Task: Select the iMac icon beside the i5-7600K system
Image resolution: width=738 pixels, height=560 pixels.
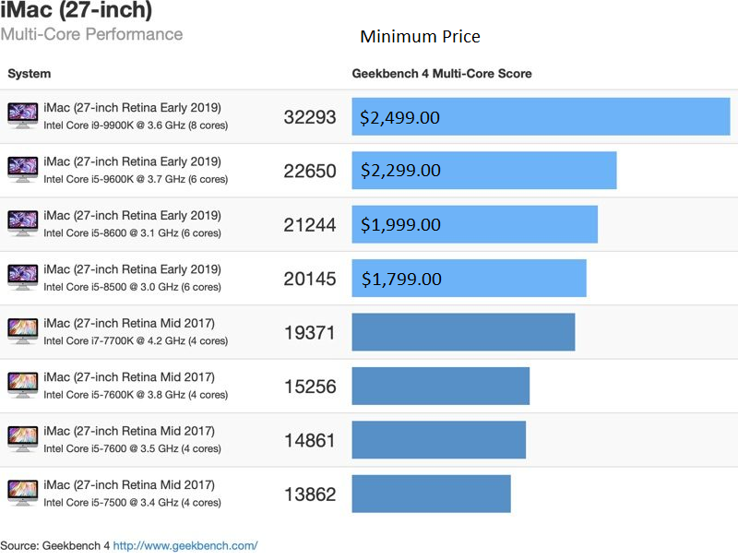Action: click(x=22, y=385)
